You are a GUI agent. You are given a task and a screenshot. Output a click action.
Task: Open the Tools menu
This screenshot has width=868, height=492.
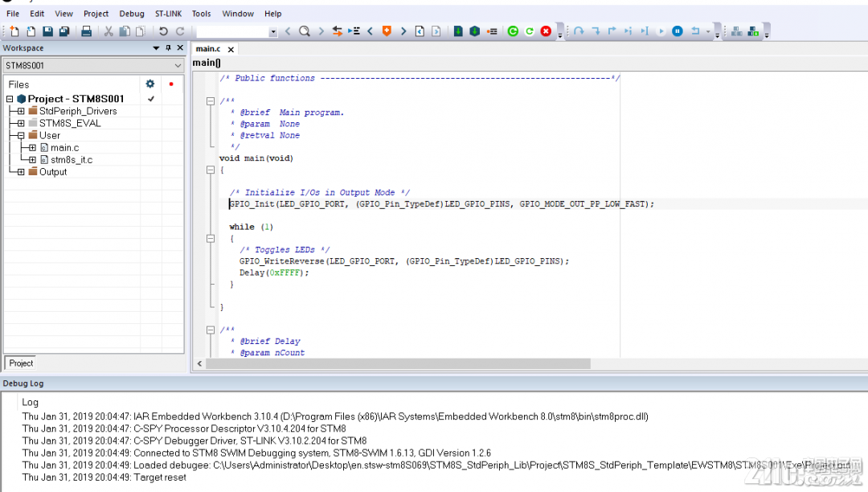[202, 14]
